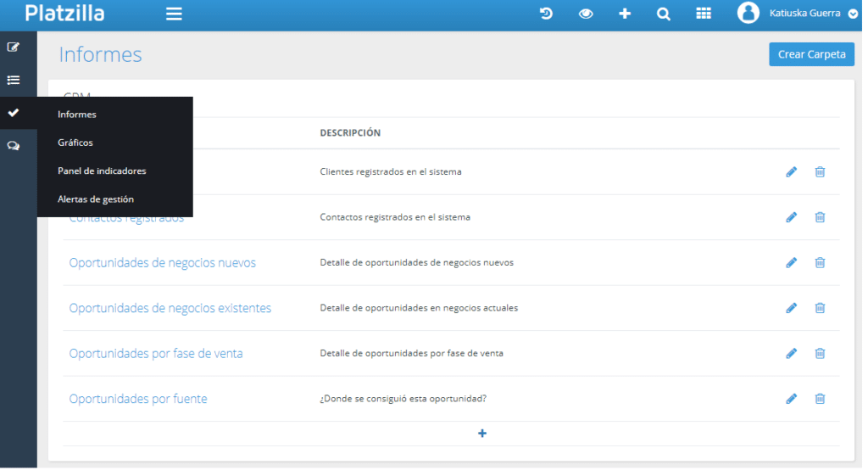This screenshot has height=476, width=868.
Task: Choose Gráficos in the flyout menu
Action: click(75, 143)
